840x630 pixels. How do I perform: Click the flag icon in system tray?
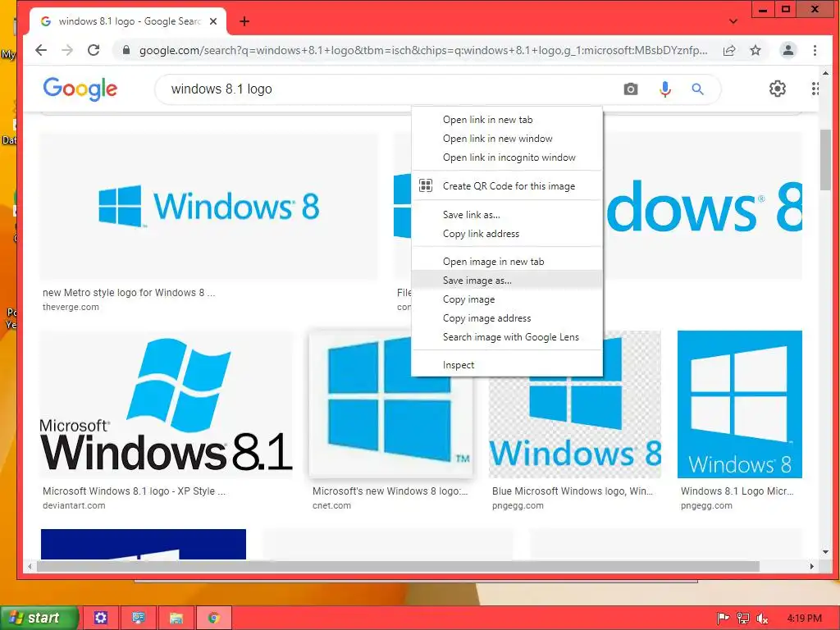coord(723,619)
